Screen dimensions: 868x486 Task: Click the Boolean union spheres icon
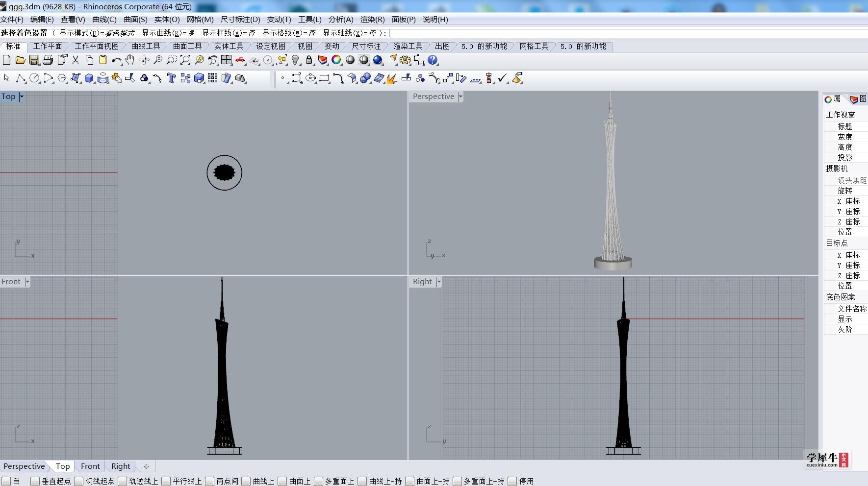tap(365, 78)
